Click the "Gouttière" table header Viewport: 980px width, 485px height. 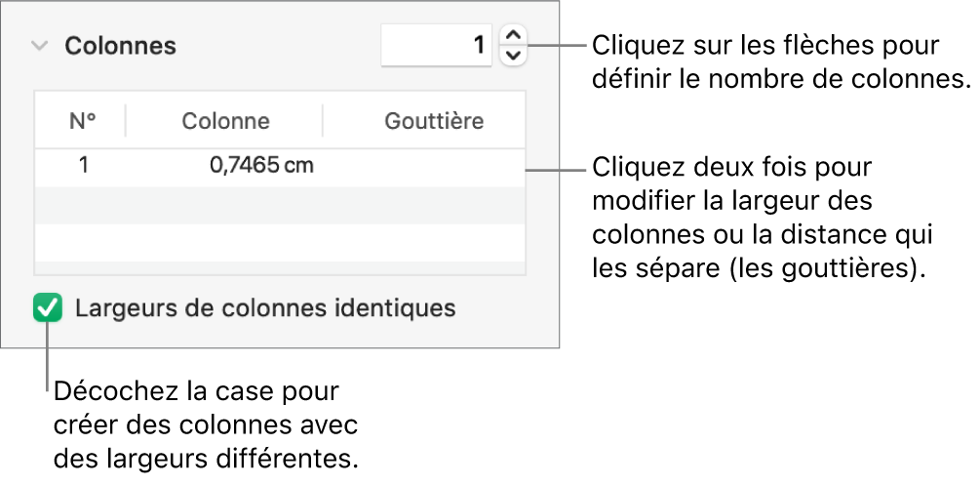tap(434, 121)
